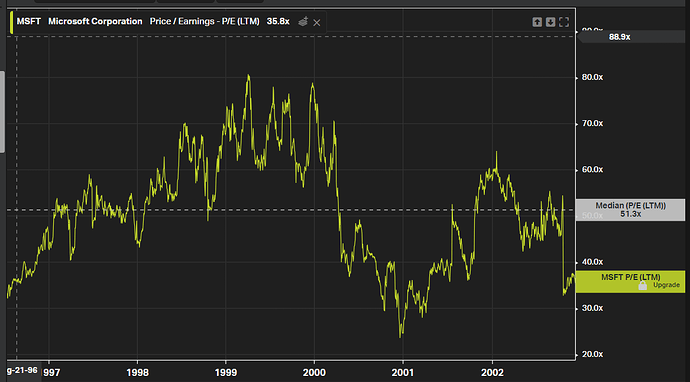Click the 30.0x y-axis label
690x382 pixels.
pyautogui.click(x=592, y=309)
